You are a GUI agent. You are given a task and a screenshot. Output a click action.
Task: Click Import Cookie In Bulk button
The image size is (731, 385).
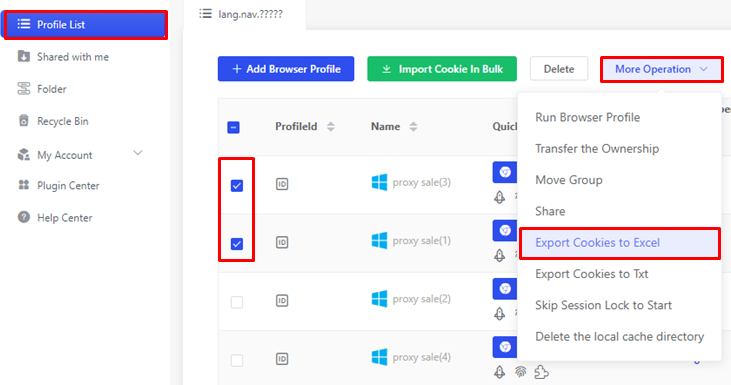(x=442, y=69)
